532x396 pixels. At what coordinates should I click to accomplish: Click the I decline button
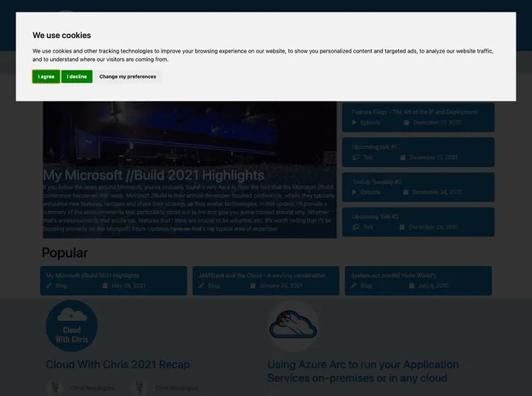click(x=77, y=77)
